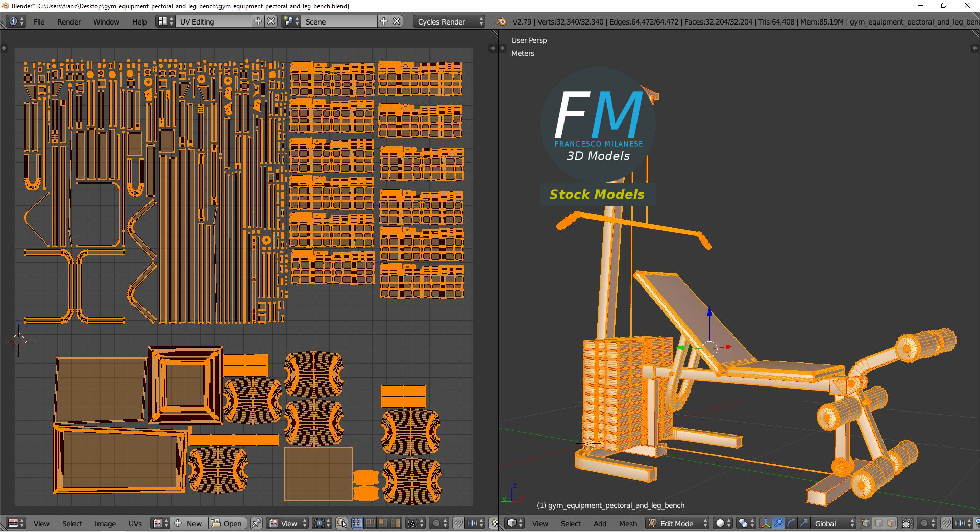The height and width of the screenshot is (532, 980).
Task: Click the New image button
Action: 189,523
